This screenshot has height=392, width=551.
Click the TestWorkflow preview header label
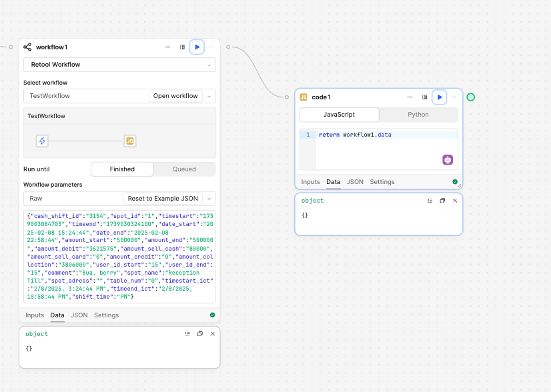(47, 116)
